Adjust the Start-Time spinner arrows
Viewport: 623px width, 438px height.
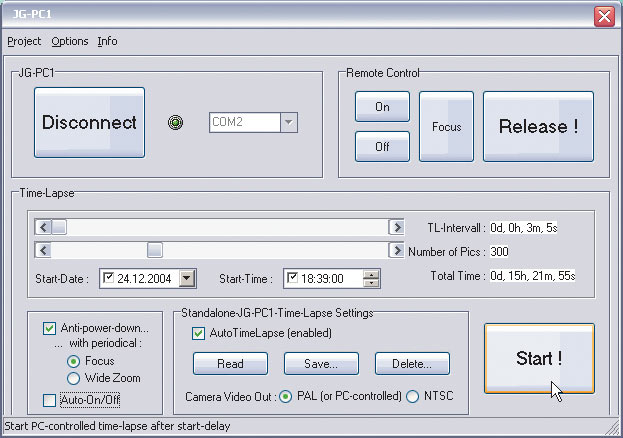click(372, 278)
